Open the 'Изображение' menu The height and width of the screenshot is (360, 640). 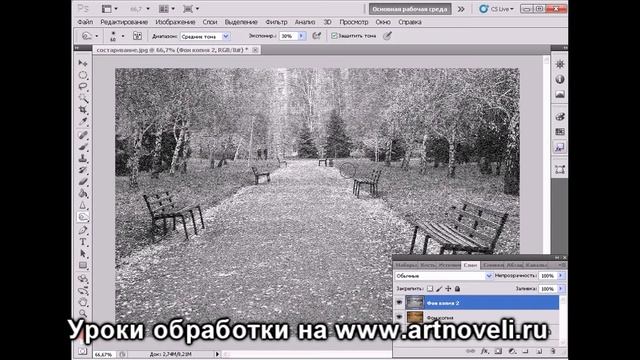pyautogui.click(x=175, y=22)
